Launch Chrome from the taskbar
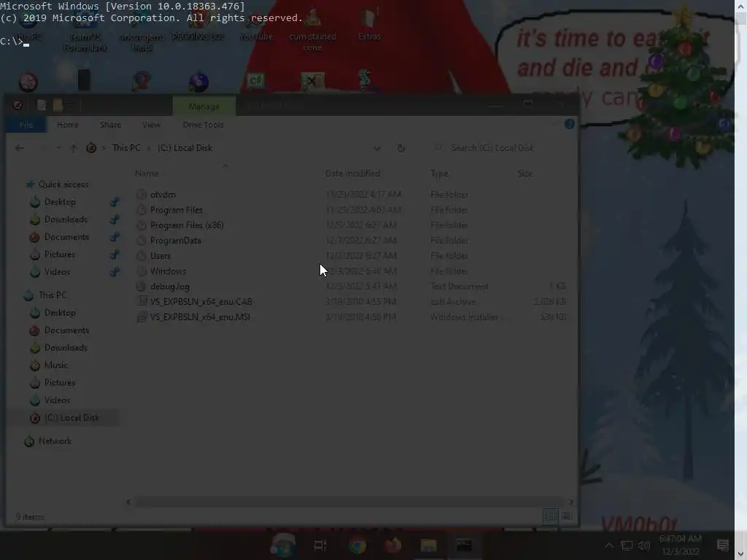 357,545
